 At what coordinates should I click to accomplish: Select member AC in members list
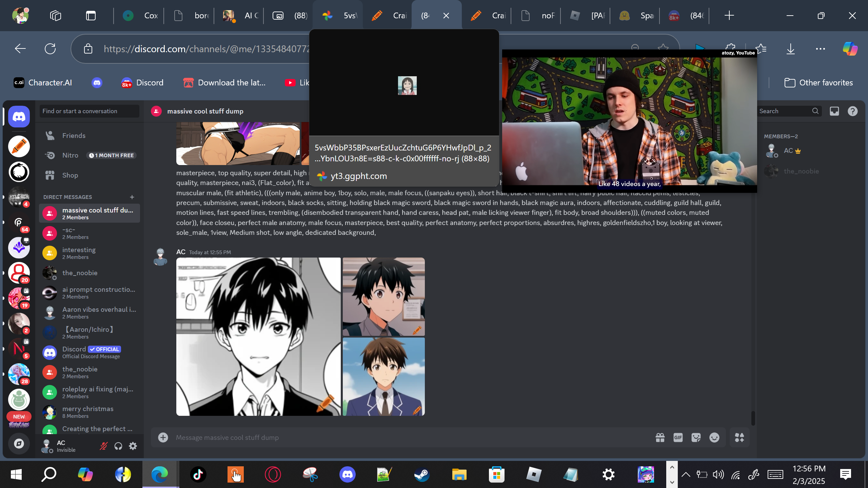810,151
